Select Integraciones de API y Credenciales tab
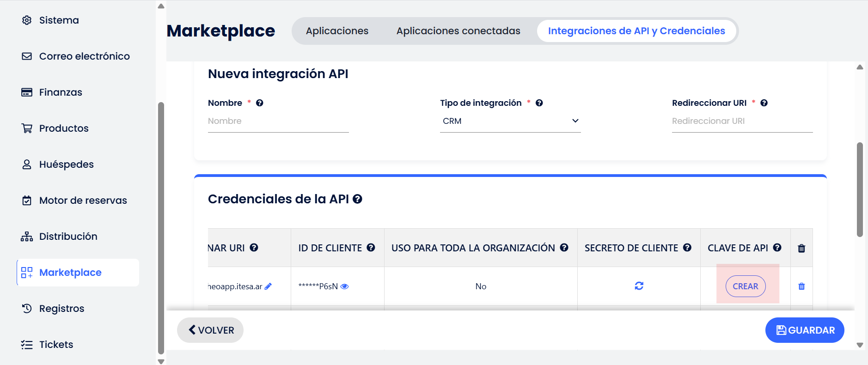The height and width of the screenshot is (365, 868). pyautogui.click(x=636, y=31)
